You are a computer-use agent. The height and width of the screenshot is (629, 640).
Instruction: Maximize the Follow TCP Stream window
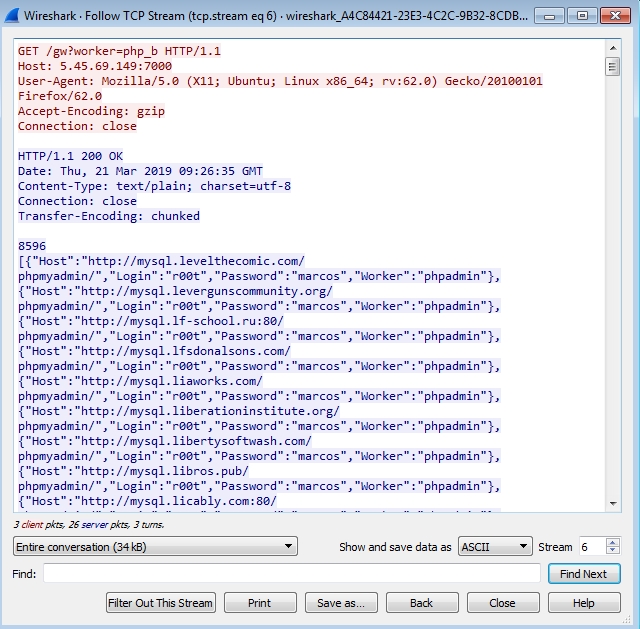[x=581, y=15]
